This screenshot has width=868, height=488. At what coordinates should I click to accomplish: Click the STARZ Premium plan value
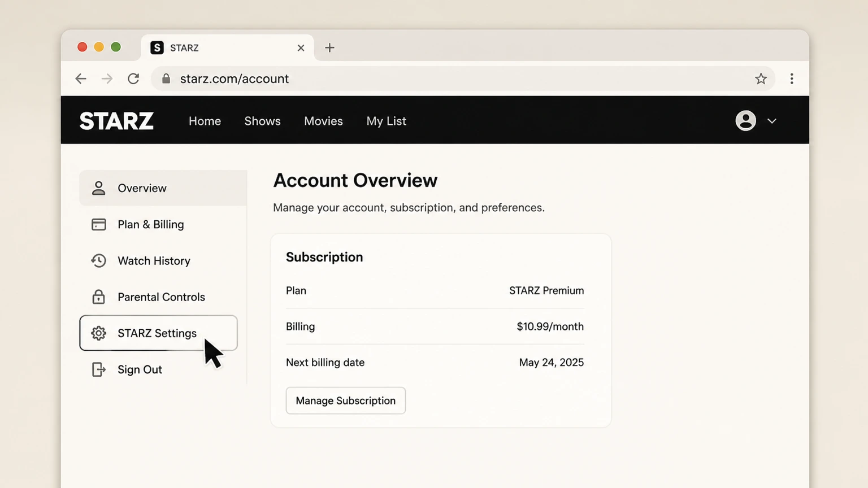546,290
